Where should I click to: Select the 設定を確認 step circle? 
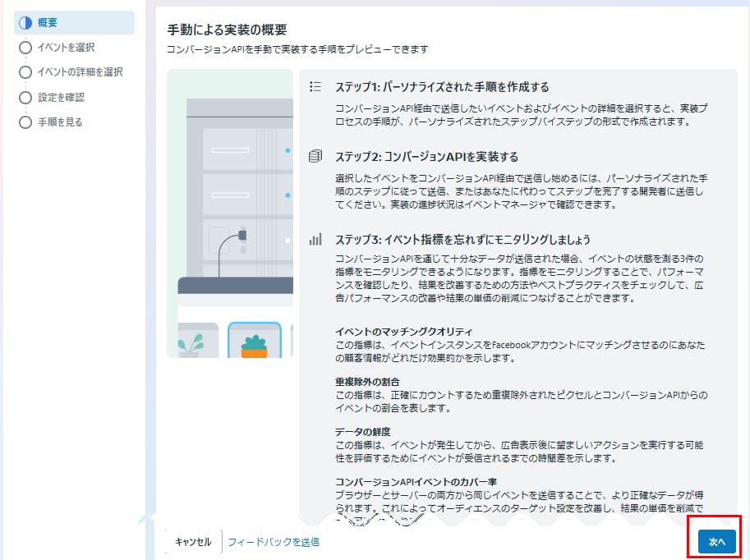tap(25, 98)
